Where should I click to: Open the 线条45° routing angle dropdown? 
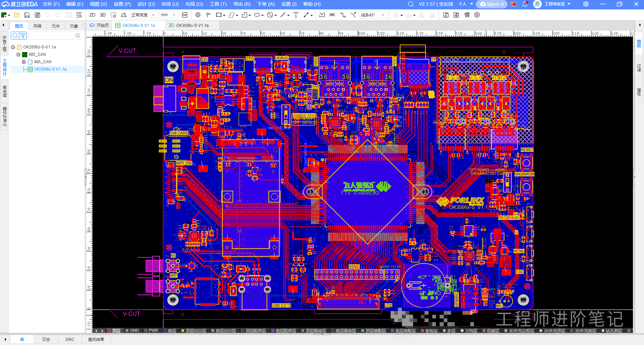(373, 15)
